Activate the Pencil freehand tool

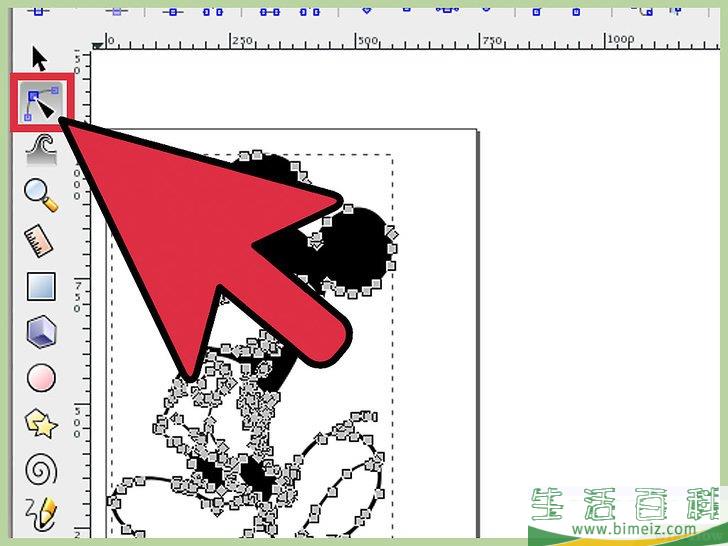[41, 515]
